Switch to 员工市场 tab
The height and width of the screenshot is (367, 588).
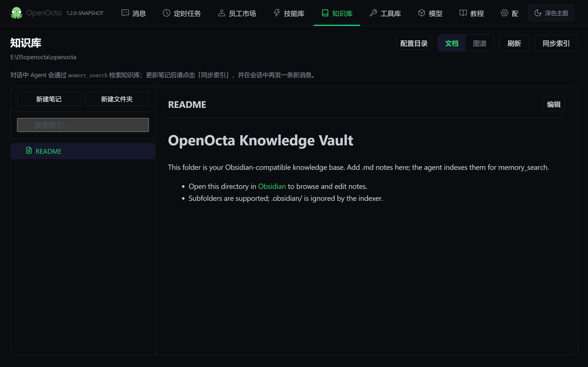tap(237, 13)
